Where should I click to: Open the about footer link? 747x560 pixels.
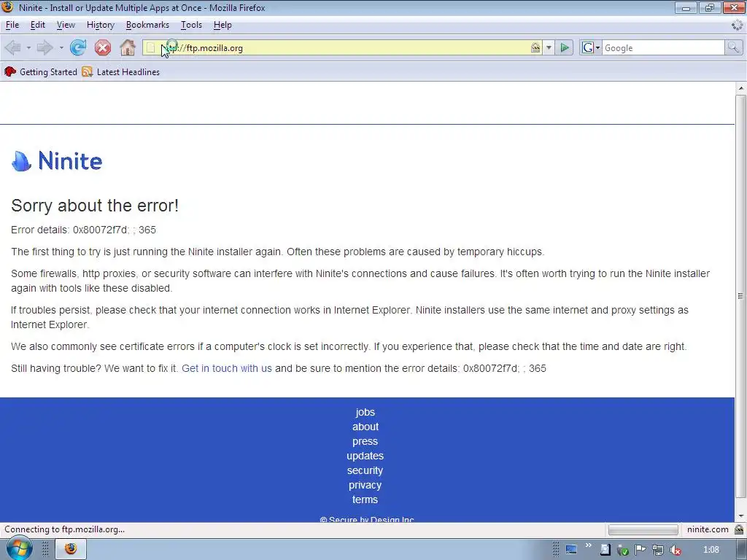365,427
